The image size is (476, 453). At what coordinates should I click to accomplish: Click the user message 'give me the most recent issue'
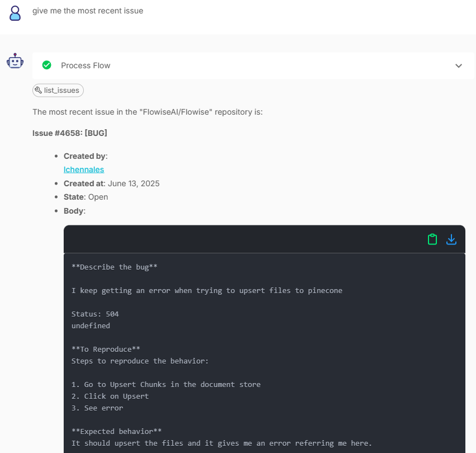(x=88, y=11)
